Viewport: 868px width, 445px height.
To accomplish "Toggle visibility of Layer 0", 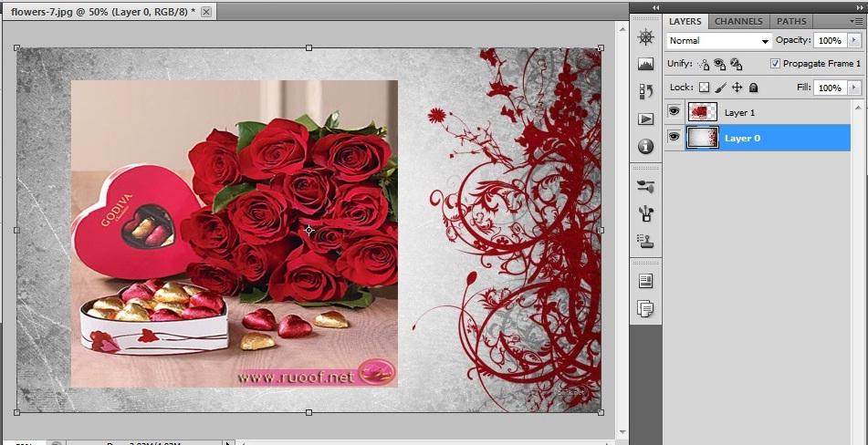I will [674, 138].
